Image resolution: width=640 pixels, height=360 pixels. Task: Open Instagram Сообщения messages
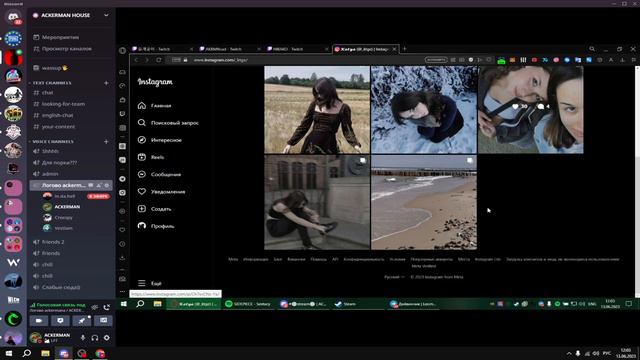159,174
